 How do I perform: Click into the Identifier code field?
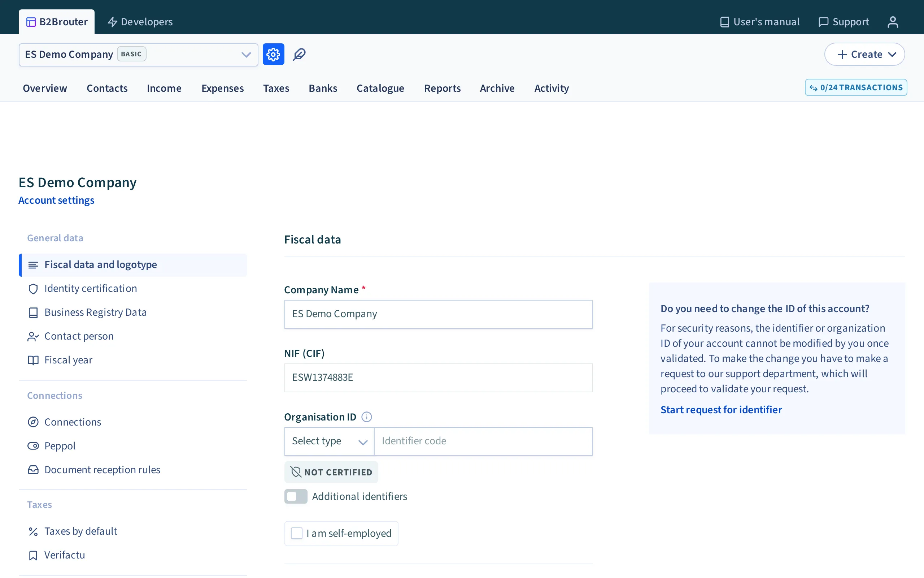pyautogui.click(x=483, y=441)
